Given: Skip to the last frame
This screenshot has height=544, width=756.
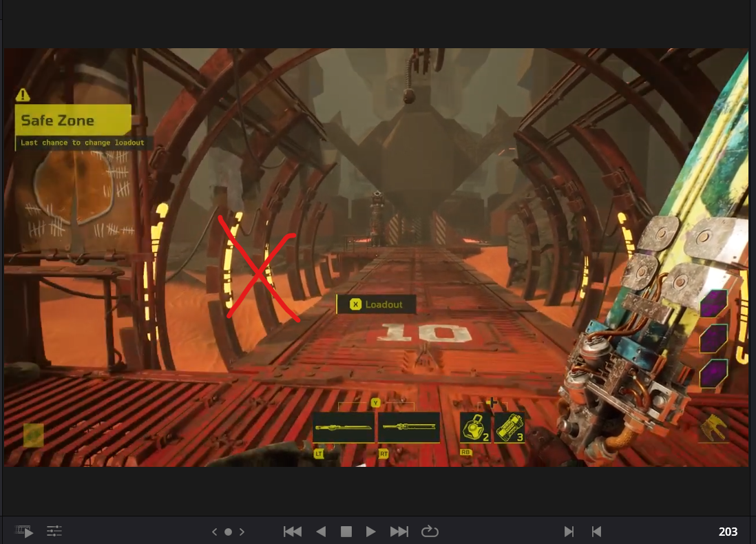Looking at the screenshot, I should tap(399, 532).
